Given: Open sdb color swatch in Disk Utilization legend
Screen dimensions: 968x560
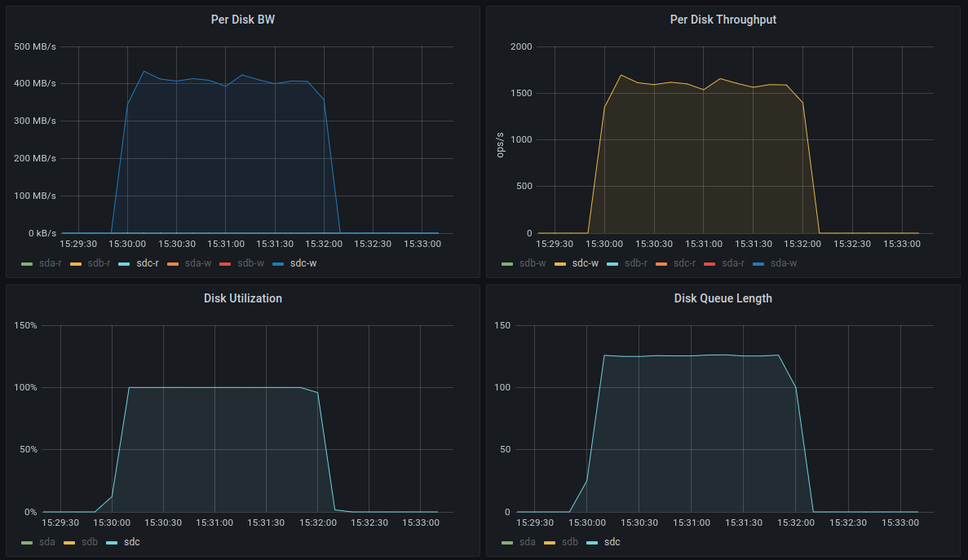Looking at the screenshot, I should [x=69, y=542].
